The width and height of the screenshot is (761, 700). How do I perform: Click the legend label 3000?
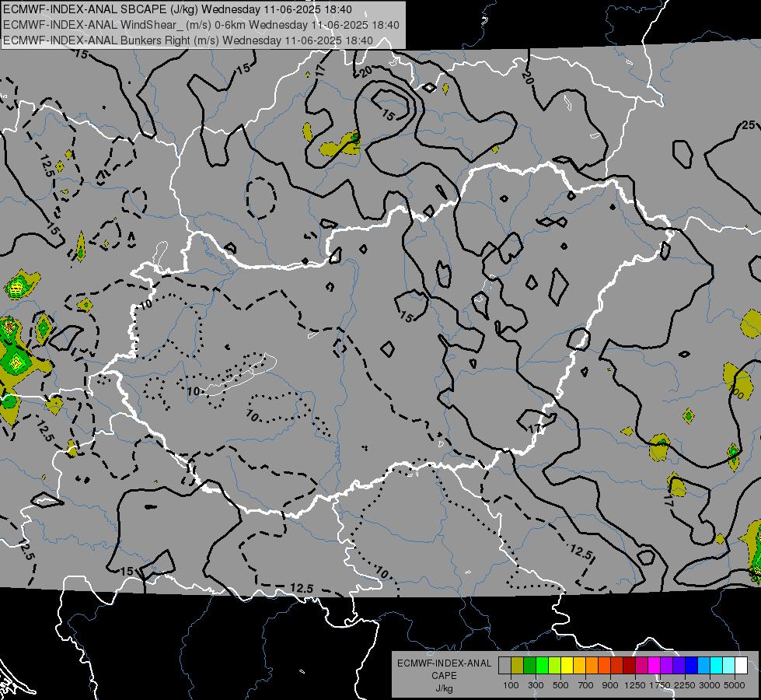coord(710,685)
